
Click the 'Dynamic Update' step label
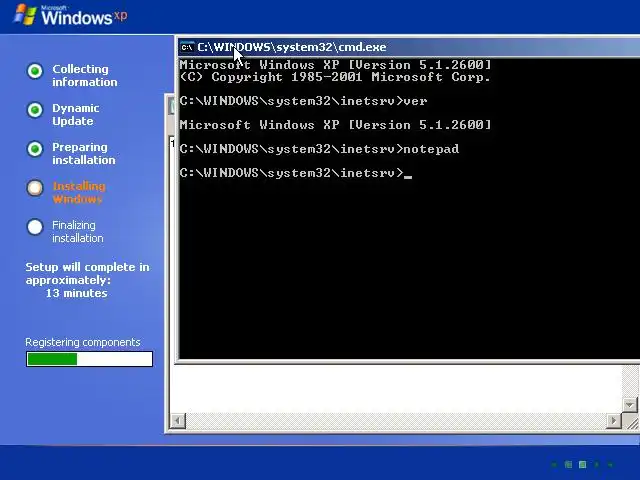click(76, 115)
